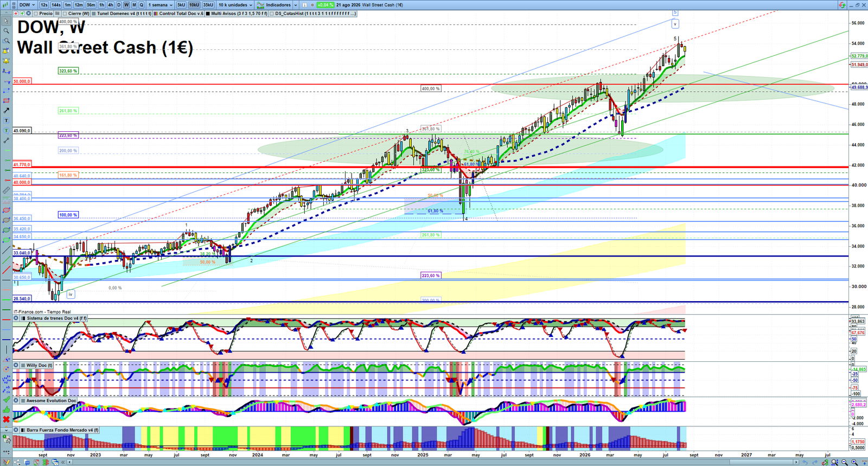Select the cursor pointer tool
This screenshot has width=868, height=466.
click(7, 21)
